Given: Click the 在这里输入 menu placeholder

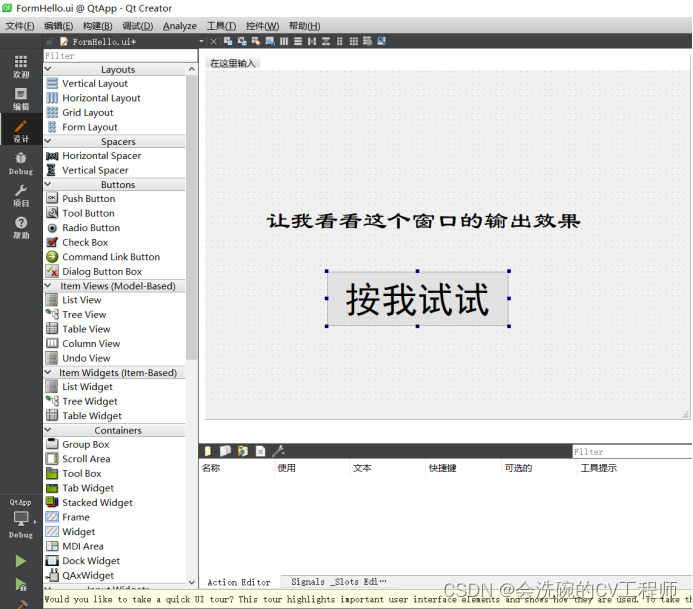Looking at the screenshot, I should pos(232,63).
